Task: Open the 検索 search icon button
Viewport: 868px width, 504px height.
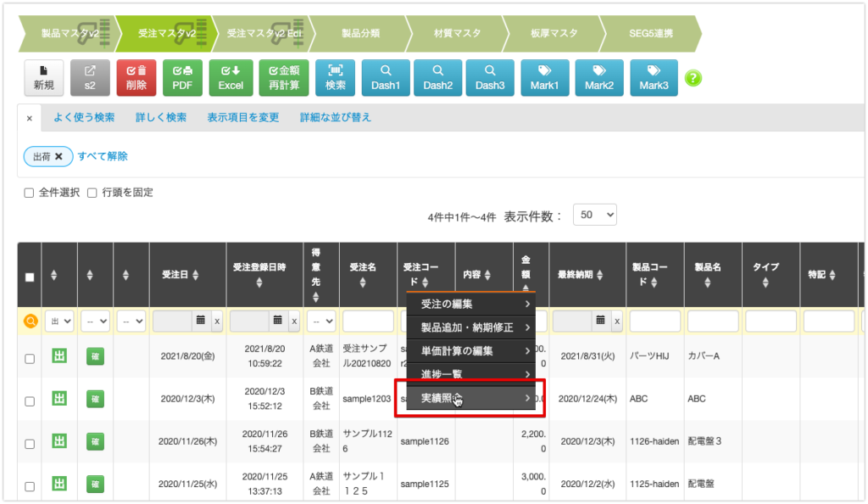Action: (335, 77)
